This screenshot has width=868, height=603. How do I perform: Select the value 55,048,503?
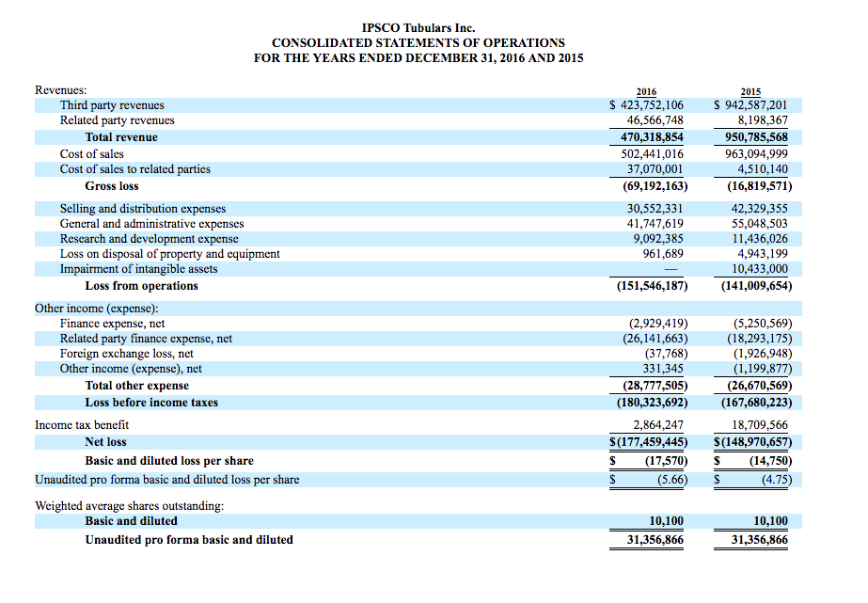click(x=760, y=224)
